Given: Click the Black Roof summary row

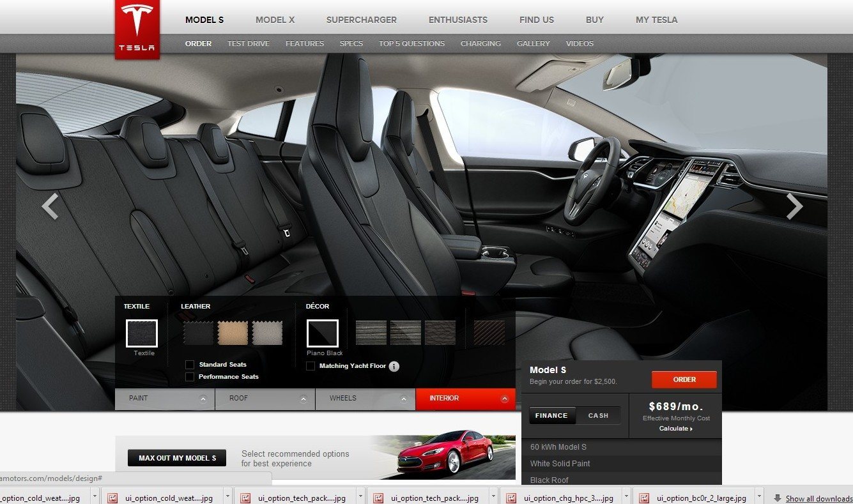Looking at the screenshot, I should tap(622, 480).
